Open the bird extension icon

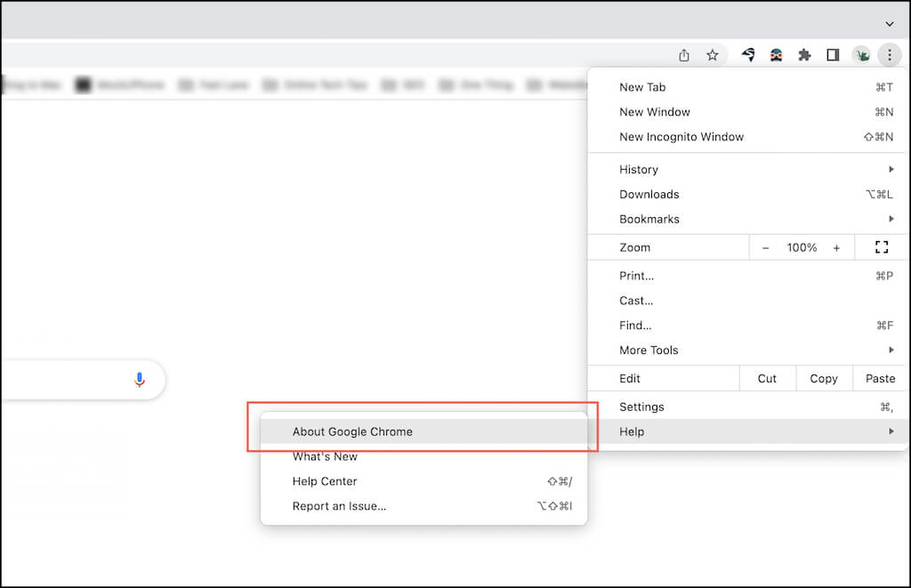click(x=748, y=55)
